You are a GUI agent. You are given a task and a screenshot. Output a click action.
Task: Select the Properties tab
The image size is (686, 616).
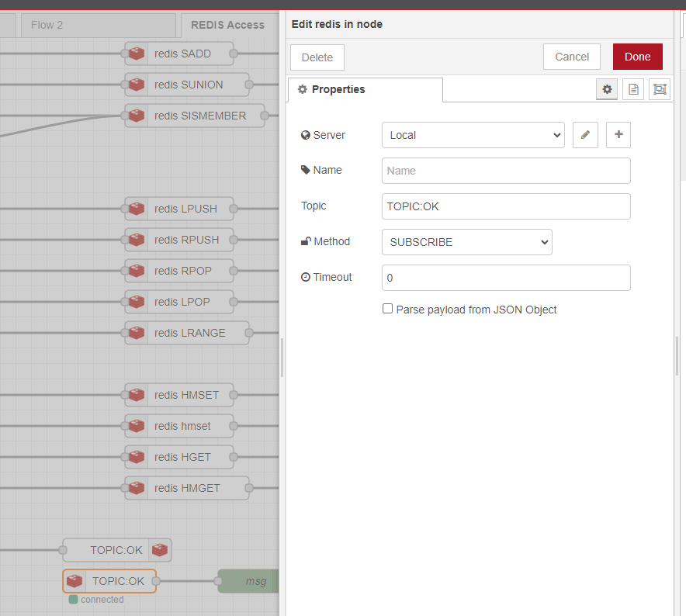tap(366, 90)
